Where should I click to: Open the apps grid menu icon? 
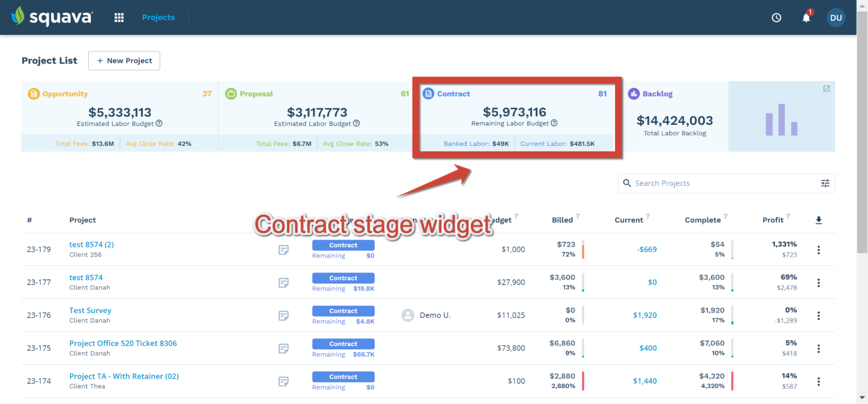click(119, 17)
